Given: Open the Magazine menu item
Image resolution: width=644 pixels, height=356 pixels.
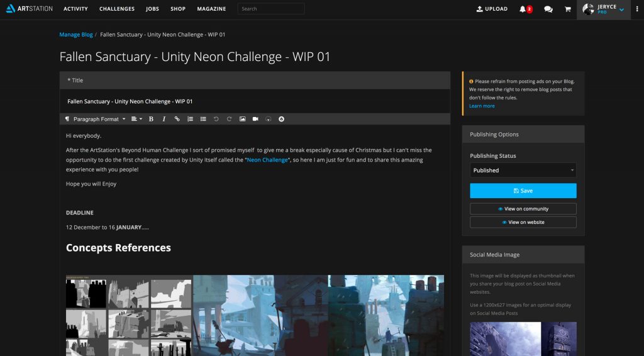Looking at the screenshot, I should (x=211, y=9).
